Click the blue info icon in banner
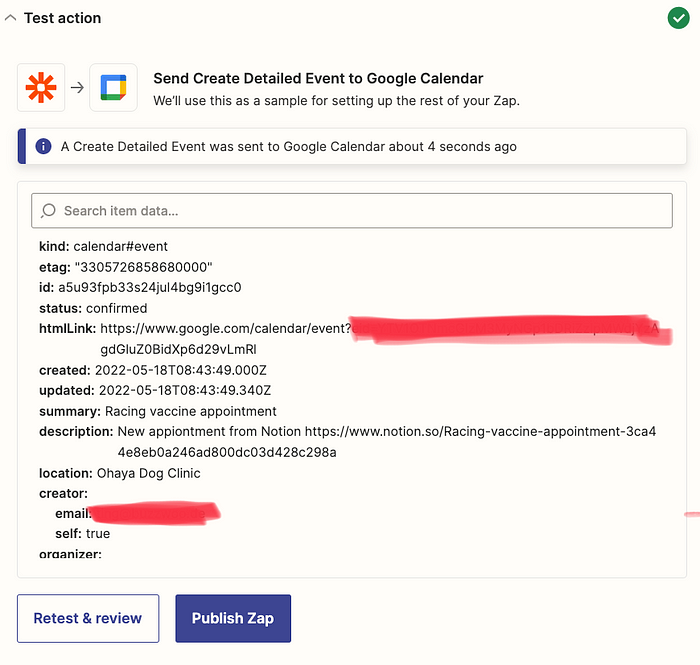The image size is (700, 665). point(43,146)
